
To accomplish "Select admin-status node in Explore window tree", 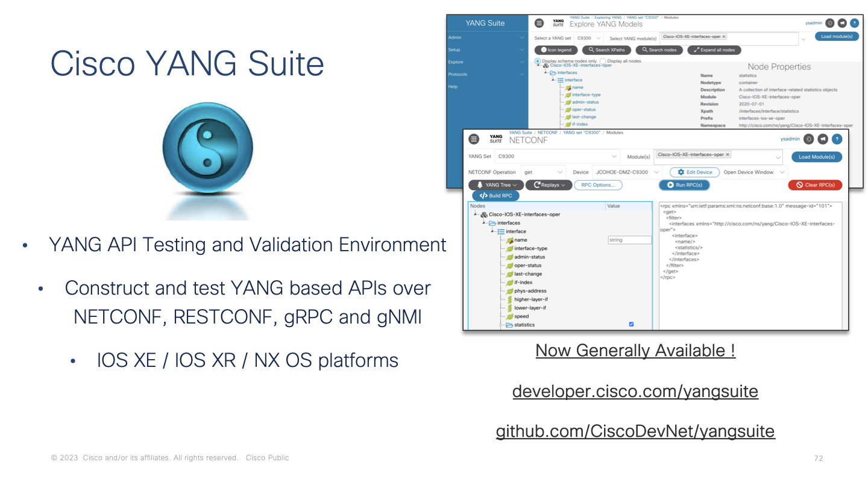I will [x=585, y=102].
